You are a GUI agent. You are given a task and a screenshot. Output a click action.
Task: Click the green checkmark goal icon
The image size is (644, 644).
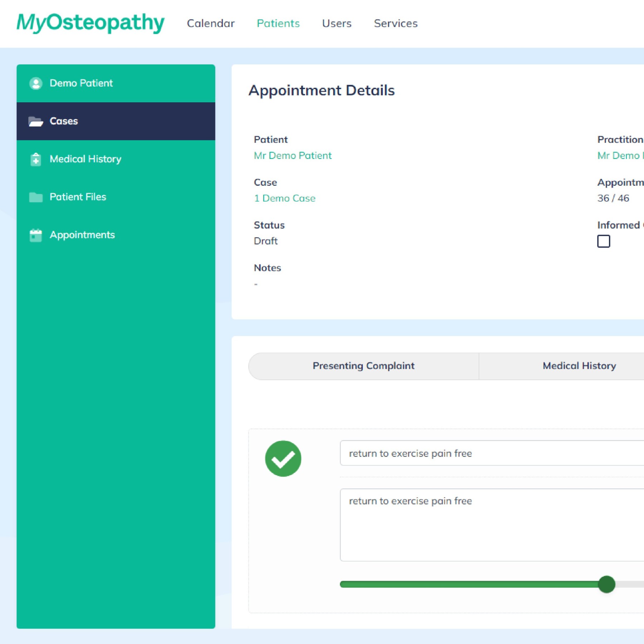[x=283, y=459]
